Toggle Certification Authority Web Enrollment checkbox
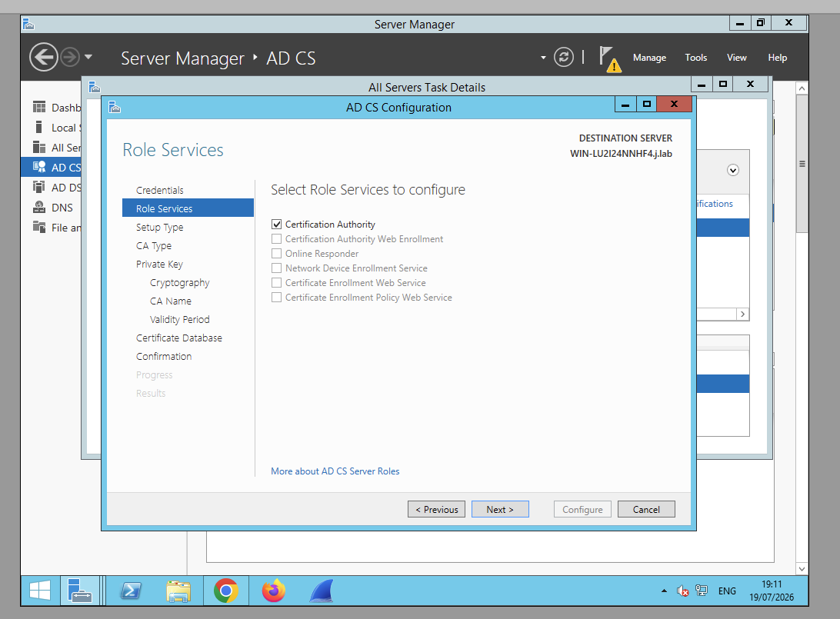 [x=276, y=239]
